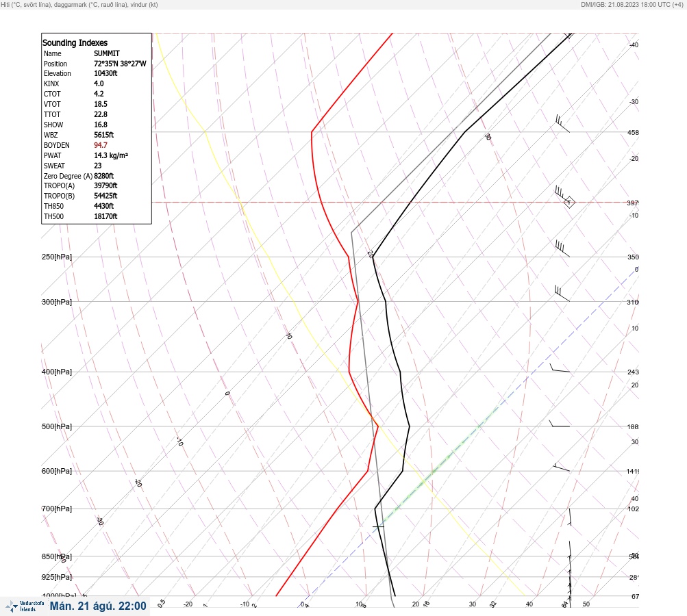This screenshot has height=616, width=687.
Task: Click the wind barb at 250 hPa
Action: click(x=562, y=248)
